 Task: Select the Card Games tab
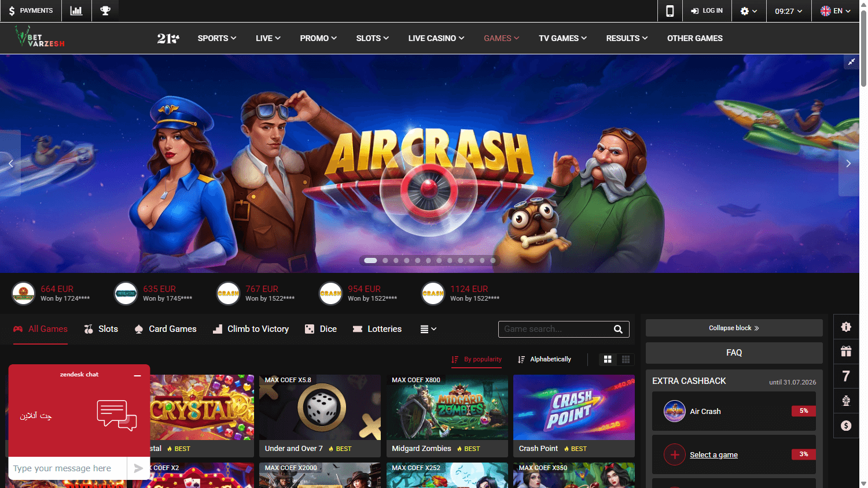tap(165, 329)
